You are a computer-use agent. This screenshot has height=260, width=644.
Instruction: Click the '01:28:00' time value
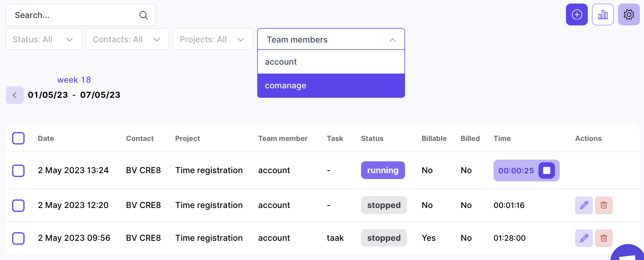click(509, 238)
